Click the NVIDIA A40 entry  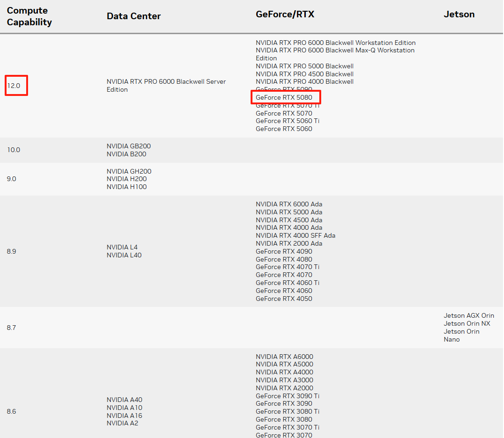[x=124, y=400]
